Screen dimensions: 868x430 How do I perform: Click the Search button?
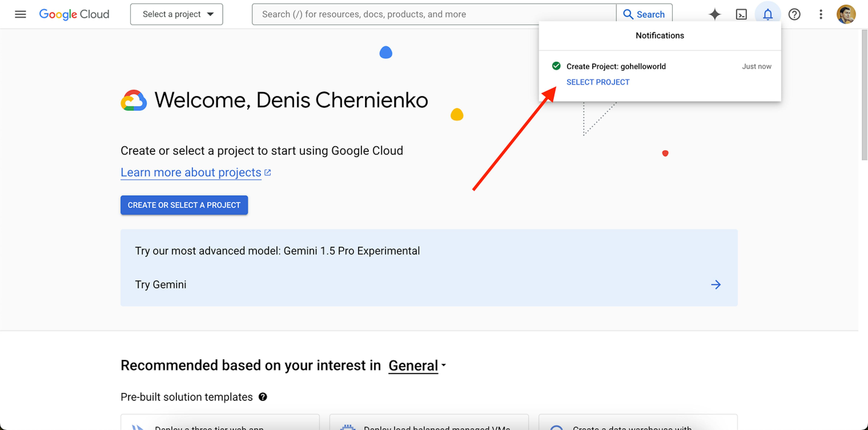pos(644,14)
